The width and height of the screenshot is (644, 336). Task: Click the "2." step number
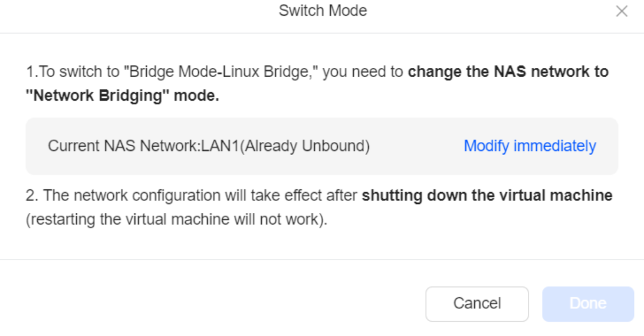(x=32, y=195)
